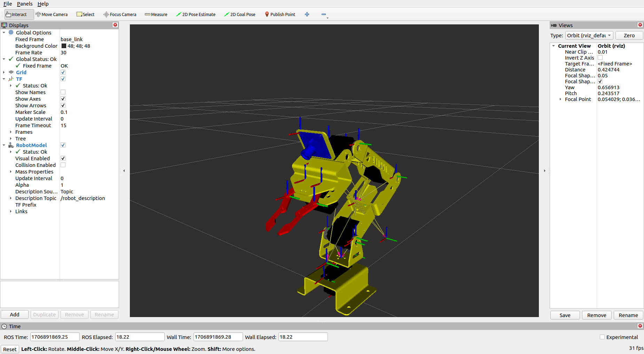
Task: Click the Zero button in Views panel
Action: (x=629, y=35)
